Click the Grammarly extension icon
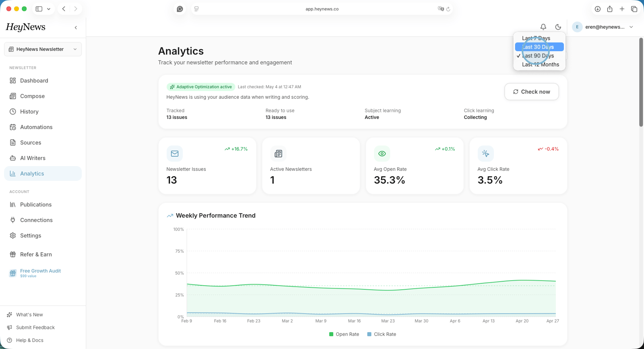The width and height of the screenshot is (644, 349). (x=180, y=9)
